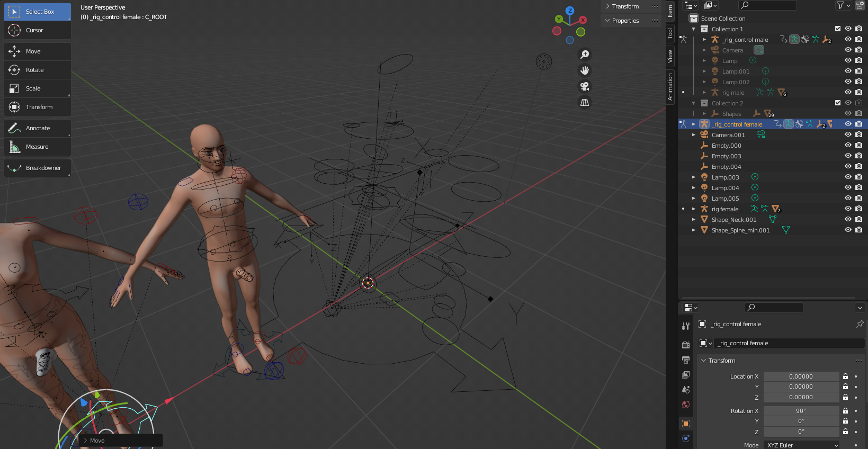The width and height of the screenshot is (868, 449).
Task: Expand the Transform sidebar panel
Action: (630, 6)
